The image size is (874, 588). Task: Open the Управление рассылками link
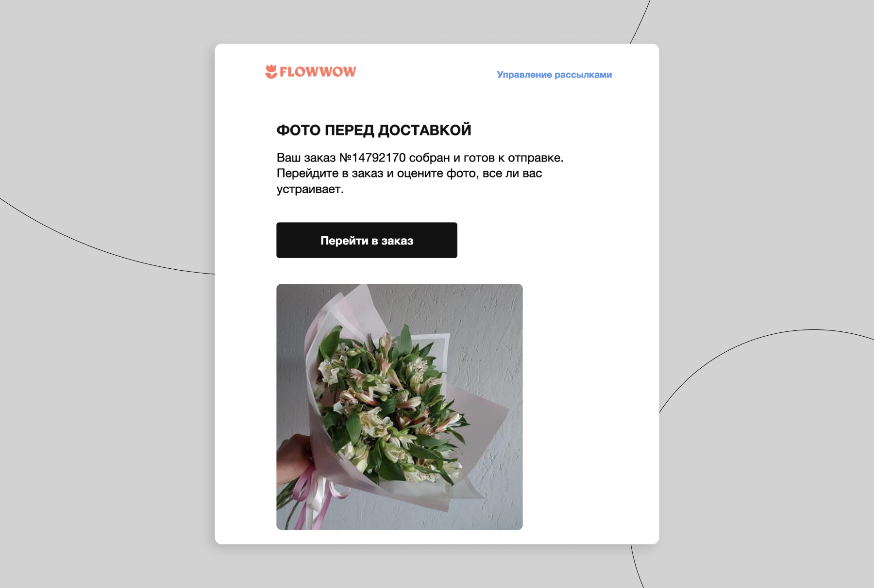tap(554, 75)
